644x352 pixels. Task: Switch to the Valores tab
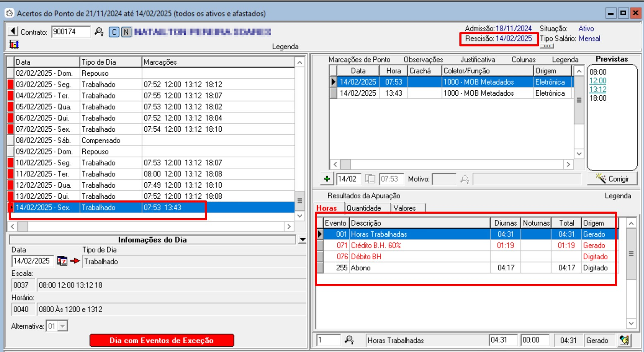tap(405, 208)
